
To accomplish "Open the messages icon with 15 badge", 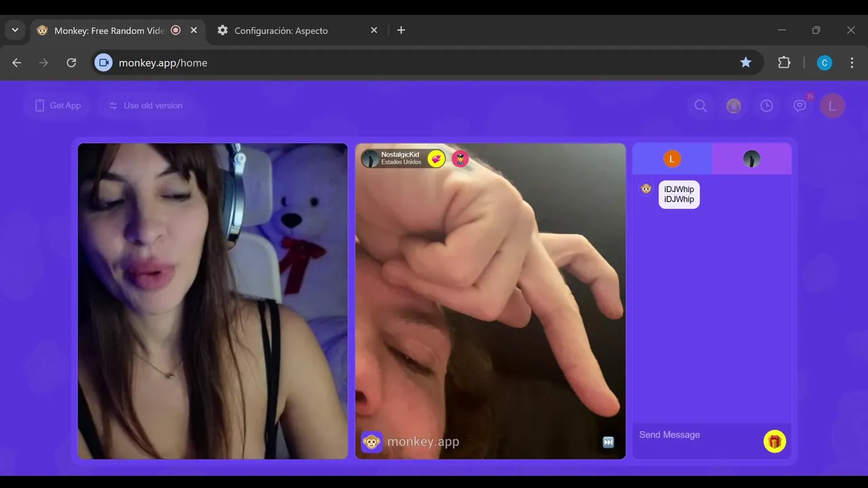I will point(800,106).
